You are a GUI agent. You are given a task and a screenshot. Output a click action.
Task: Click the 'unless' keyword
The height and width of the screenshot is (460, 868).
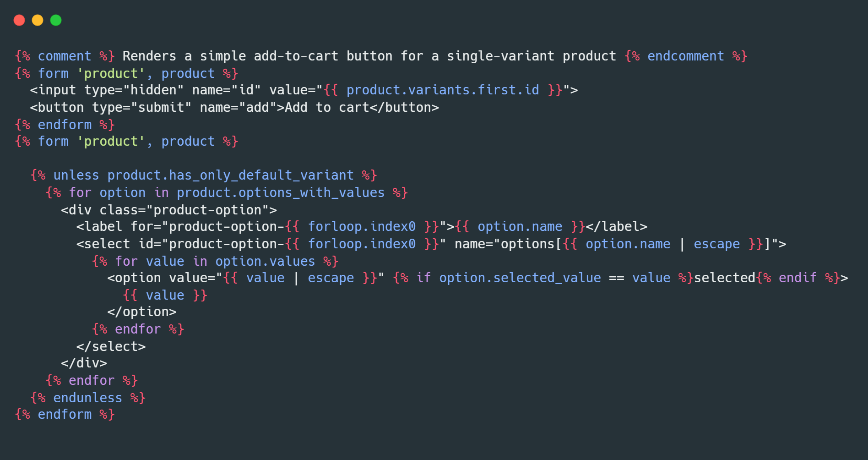click(76, 175)
